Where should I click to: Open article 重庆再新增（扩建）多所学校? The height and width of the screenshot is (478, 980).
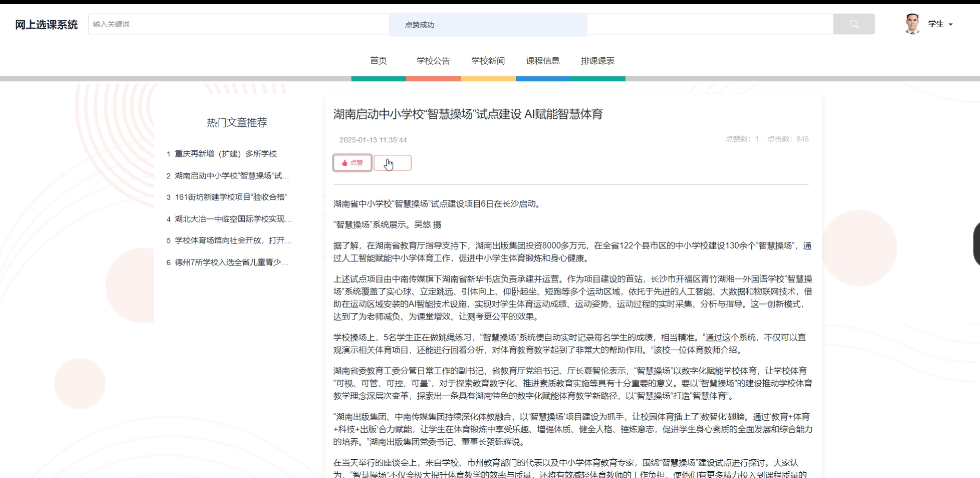[x=226, y=154]
